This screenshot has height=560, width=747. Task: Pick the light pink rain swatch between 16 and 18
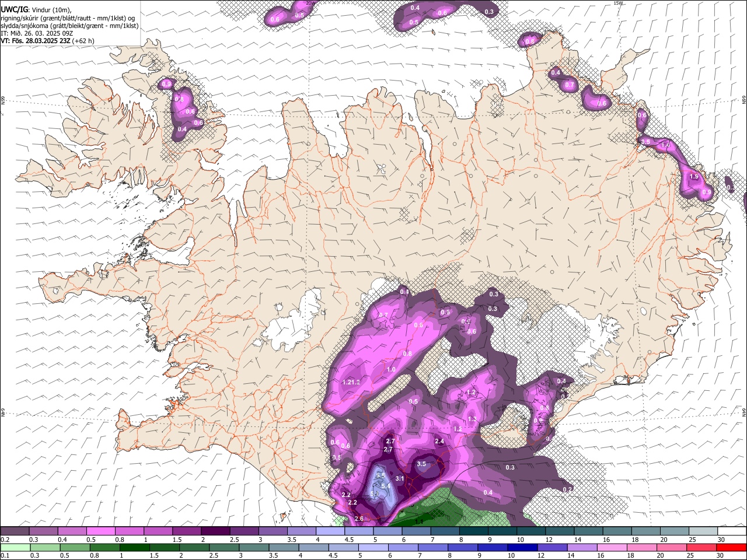[612, 547]
